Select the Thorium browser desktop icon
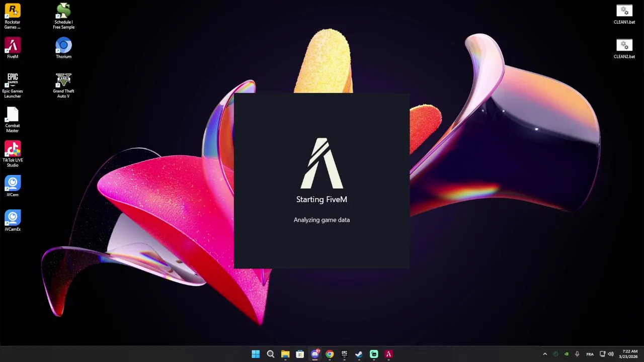Screen dimensions: 644x362 (63, 48)
